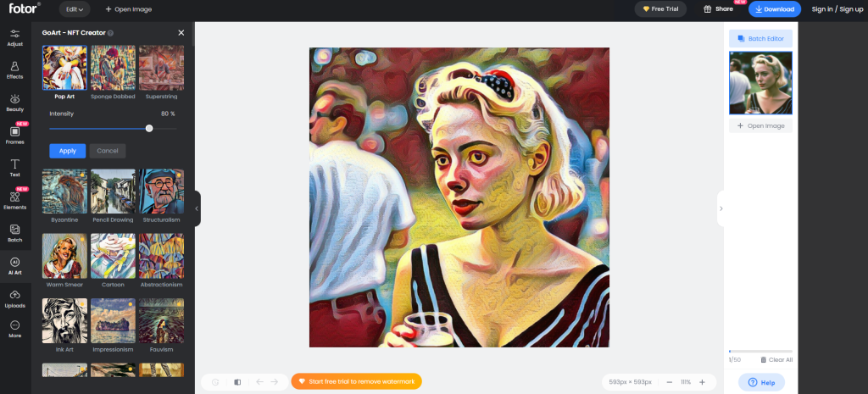Click the 1/50 batch count label
Screen dimensions: 868x394
pyautogui.click(x=735, y=360)
